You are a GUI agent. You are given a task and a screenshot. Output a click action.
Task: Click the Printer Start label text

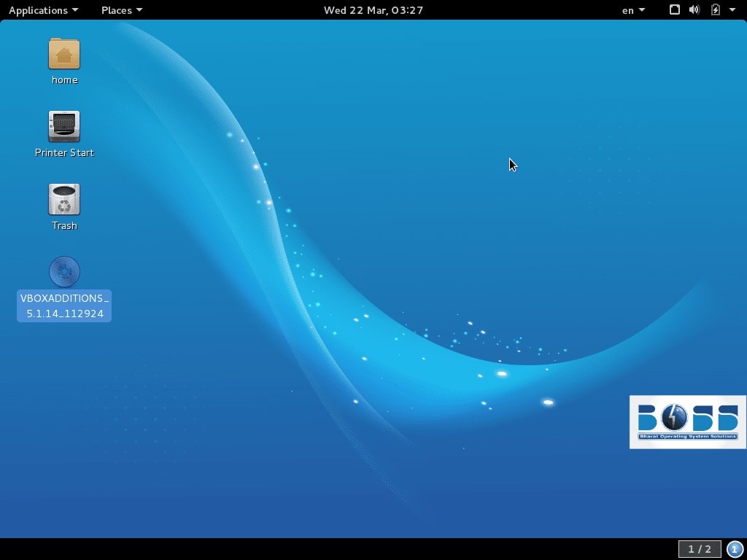click(64, 152)
